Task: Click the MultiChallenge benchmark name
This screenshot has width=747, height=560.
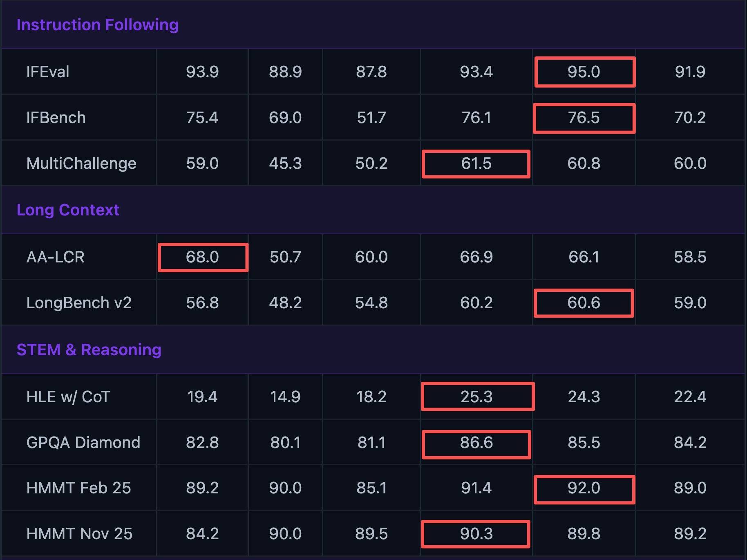Action: point(81,164)
